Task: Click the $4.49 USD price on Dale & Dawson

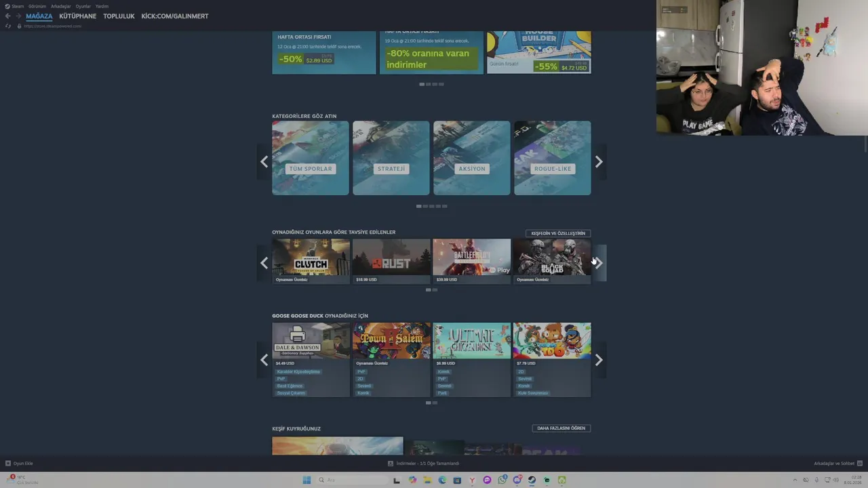Action: point(285,363)
